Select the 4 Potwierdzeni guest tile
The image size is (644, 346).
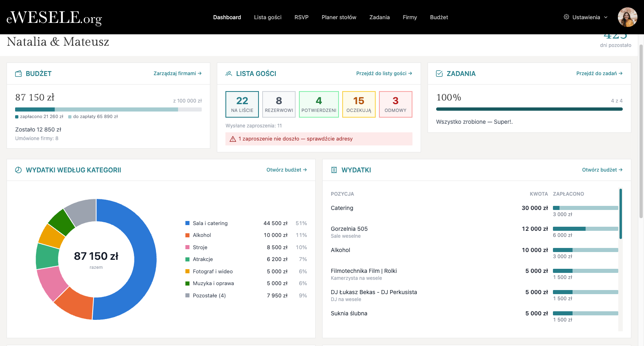(x=319, y=104)
